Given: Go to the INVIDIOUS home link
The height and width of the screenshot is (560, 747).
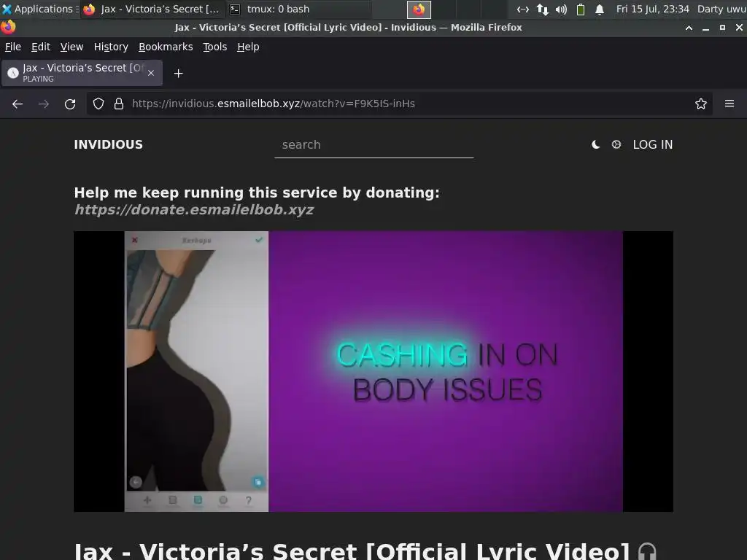Looking at the screenshot, I should pos(108,145).
